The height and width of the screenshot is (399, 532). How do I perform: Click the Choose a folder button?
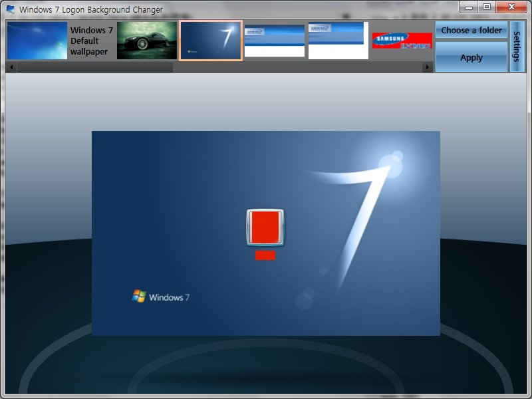[x=471, y=30]
